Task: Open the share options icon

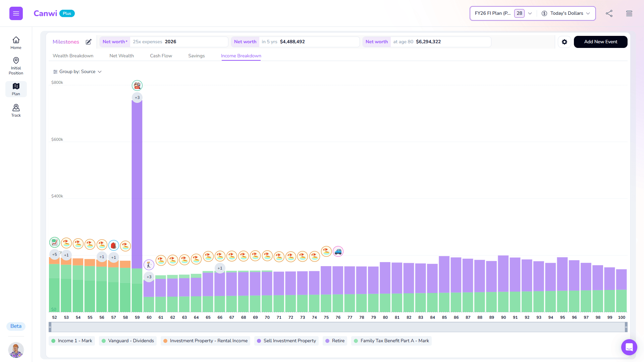Action: click(x=609, y=13)
